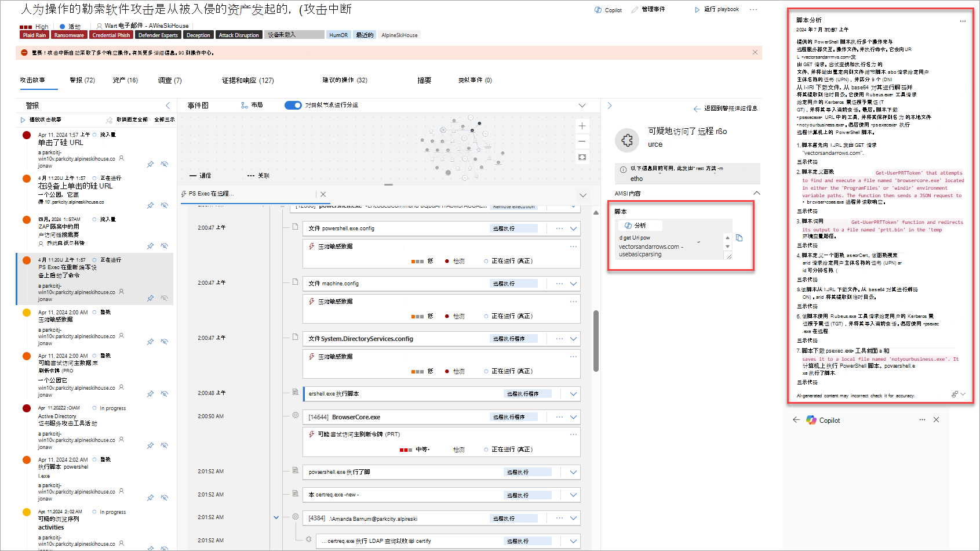Hide the 压缩敏感数据 alert in alerts list
This screenshot has width=980, height=551.
[x=165, y=342]
